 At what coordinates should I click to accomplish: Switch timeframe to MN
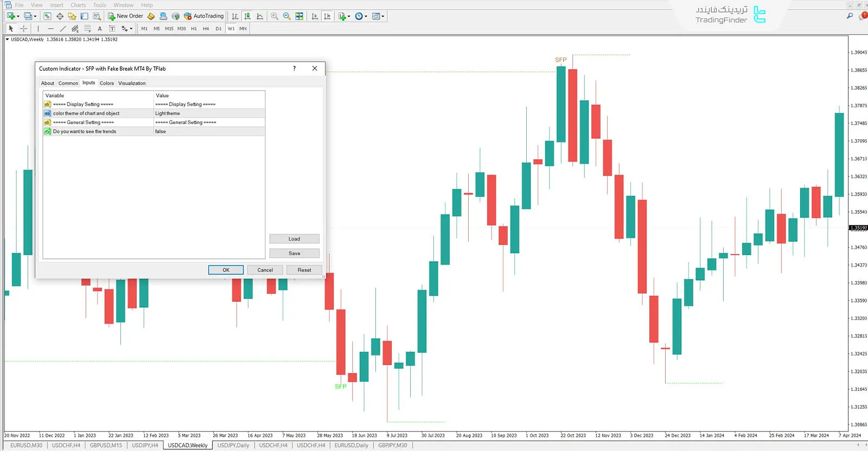click(243, 29)
